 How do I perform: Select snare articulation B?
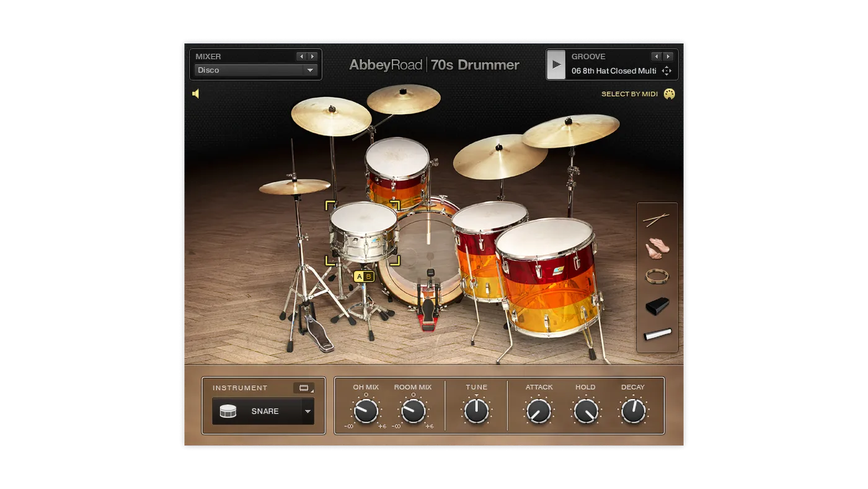pos(369,276)
